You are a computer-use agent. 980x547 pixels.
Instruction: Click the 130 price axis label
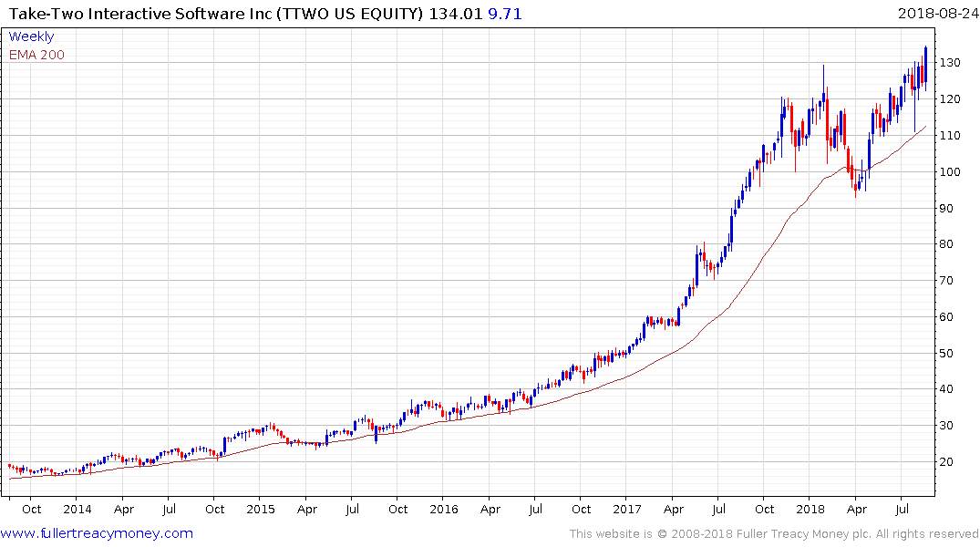click(x=950, y=63)
